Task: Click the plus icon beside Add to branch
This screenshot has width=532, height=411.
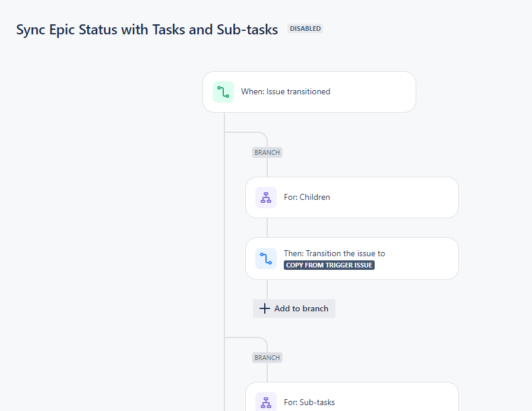Action: (x=265, y=308)
